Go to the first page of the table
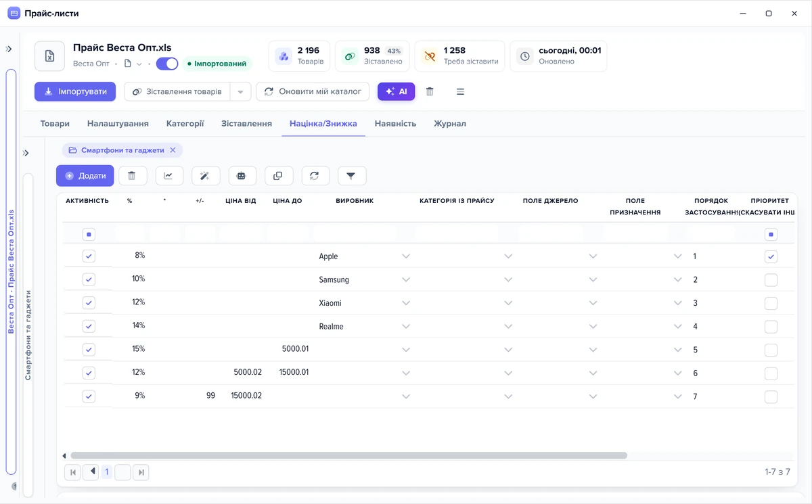Screen dimensions: 812x504 [x=73, y=472]
